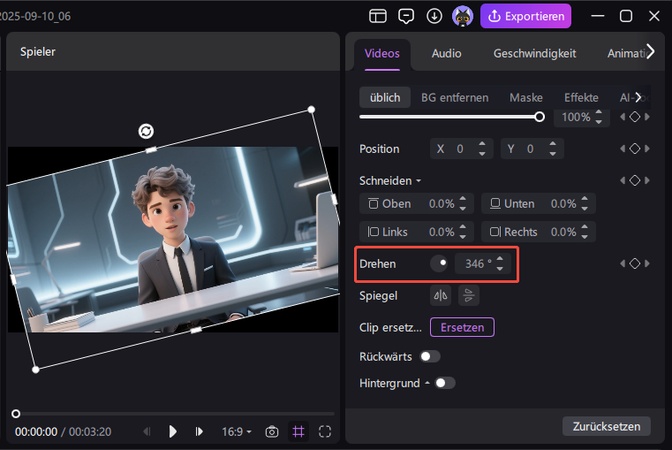672x450 pixels.
Task: Click the rotate handle above the clip
Action: point(146,131)
